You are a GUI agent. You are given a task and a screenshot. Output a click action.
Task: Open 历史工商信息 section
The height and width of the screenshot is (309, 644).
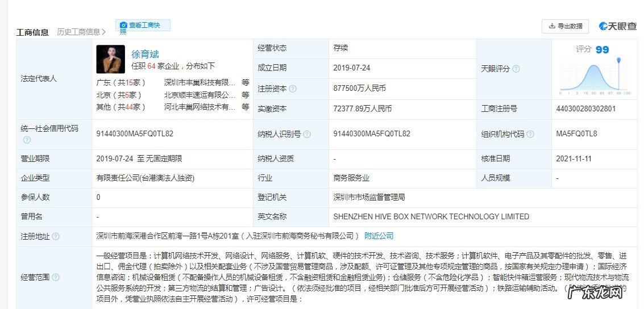81,32
